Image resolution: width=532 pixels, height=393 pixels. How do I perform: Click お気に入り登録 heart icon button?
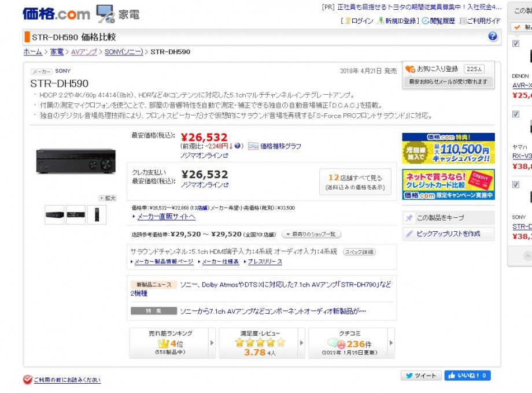[x=433, y=69]
